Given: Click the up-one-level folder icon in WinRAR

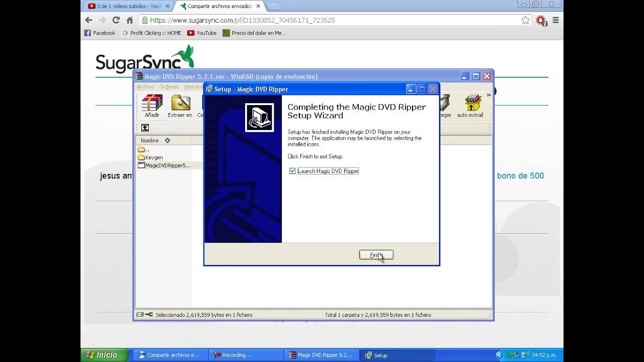Looking at the screenshot, I should pyautogui.click(x=145, y=128).
